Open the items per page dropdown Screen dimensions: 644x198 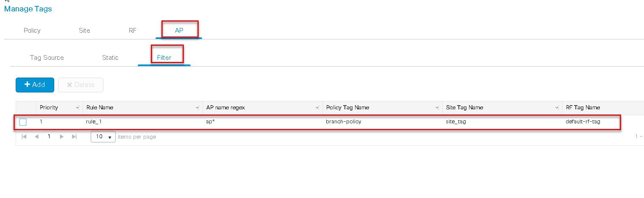click(103, 137)
